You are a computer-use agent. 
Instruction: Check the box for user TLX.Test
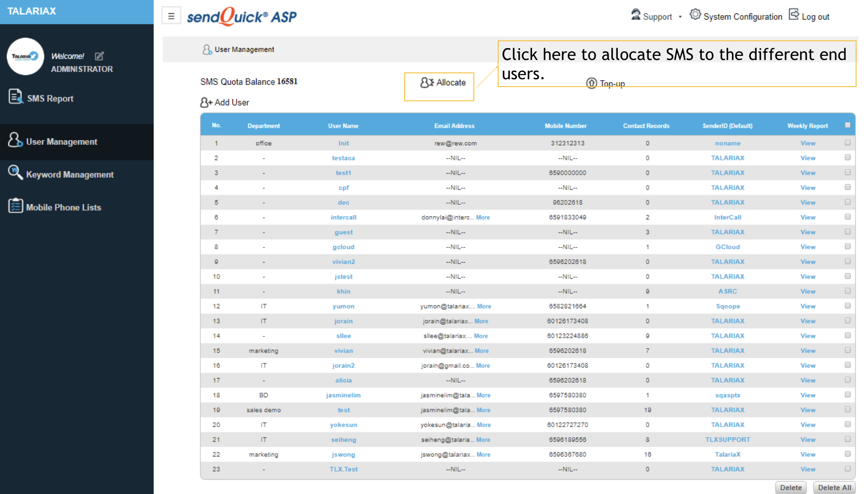coord(847,469)
